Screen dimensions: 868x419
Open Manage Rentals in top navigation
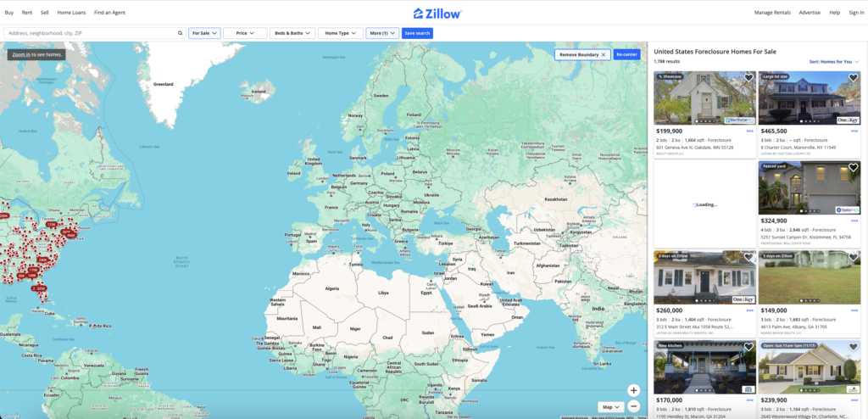point(772,12)
